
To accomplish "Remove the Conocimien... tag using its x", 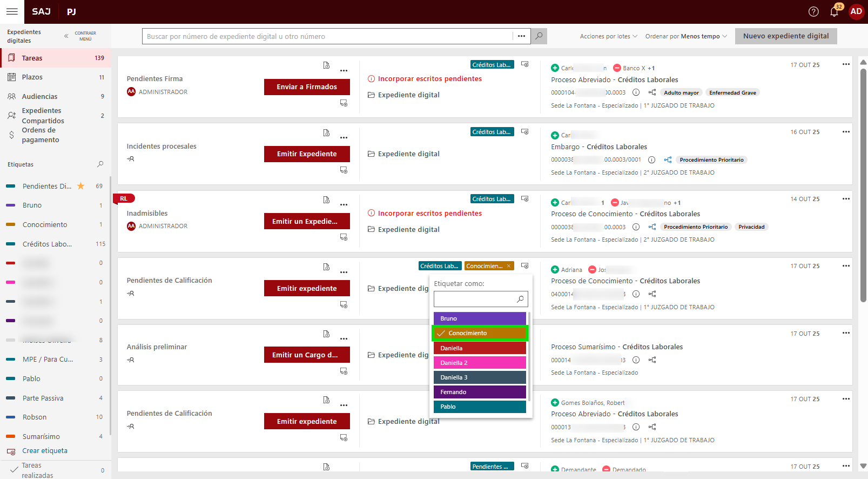I will coord(508,266).
